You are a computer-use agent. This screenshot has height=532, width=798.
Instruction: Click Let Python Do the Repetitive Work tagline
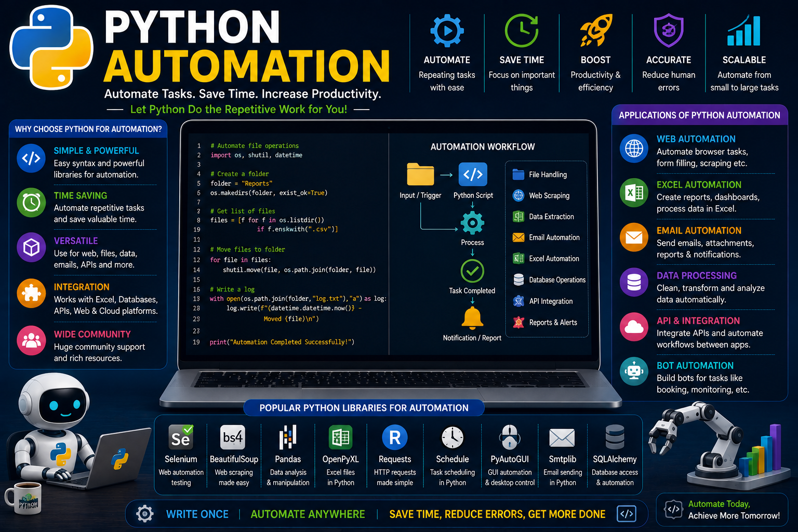[x=238, y=109]
